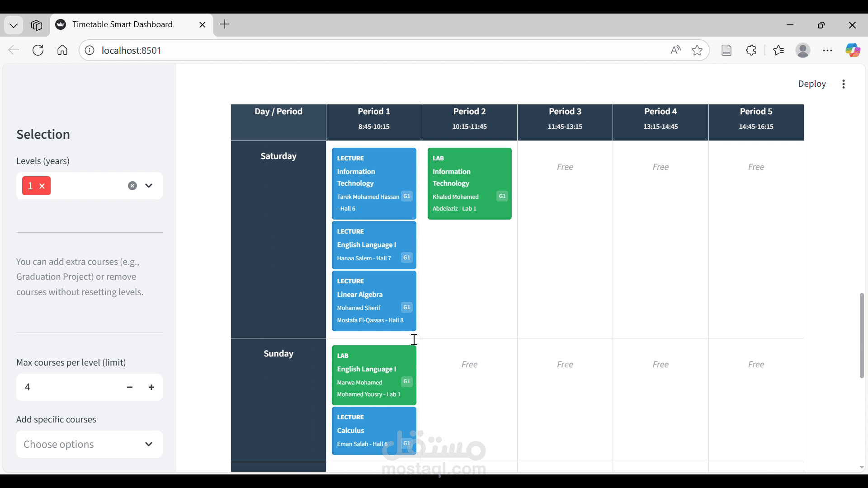Open Copilot sidebar icon
The width and height of the screenshot is (868, 488).
(x=853, y=50)
